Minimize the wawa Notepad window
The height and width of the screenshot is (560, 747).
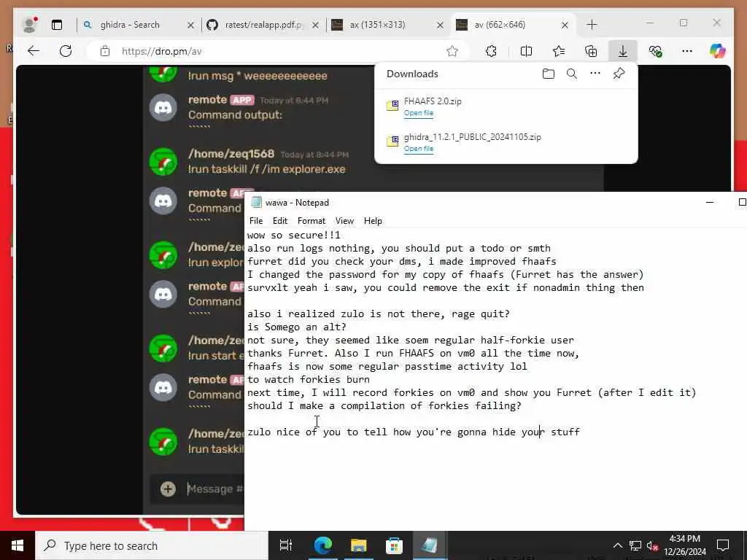[x=709, y=203]
